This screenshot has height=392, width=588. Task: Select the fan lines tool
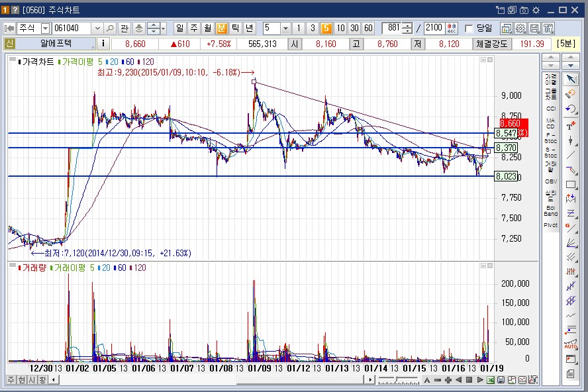point(570,243)
